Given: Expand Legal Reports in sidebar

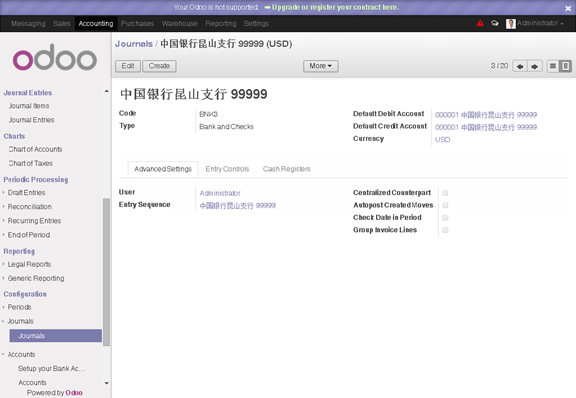Looking at the screenshot, I should tap(29, 264).
